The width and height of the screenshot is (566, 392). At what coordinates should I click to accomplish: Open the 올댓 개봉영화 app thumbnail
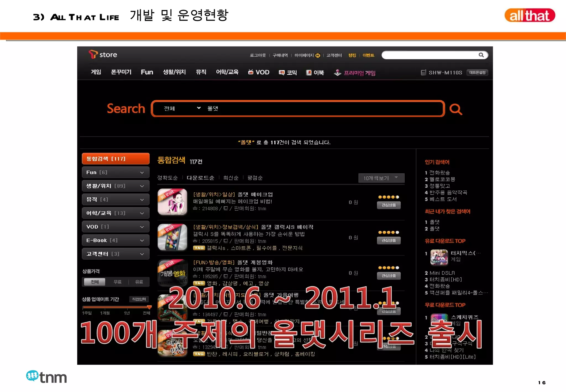click(172, 273)
